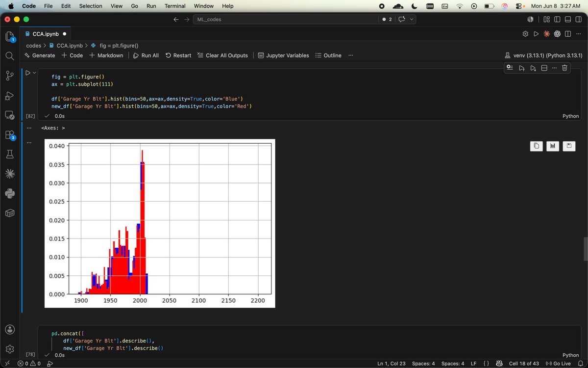Viewport: 588px width, 368px height.
Task: Open the Search view in activity bar
Action: point(9,56)
